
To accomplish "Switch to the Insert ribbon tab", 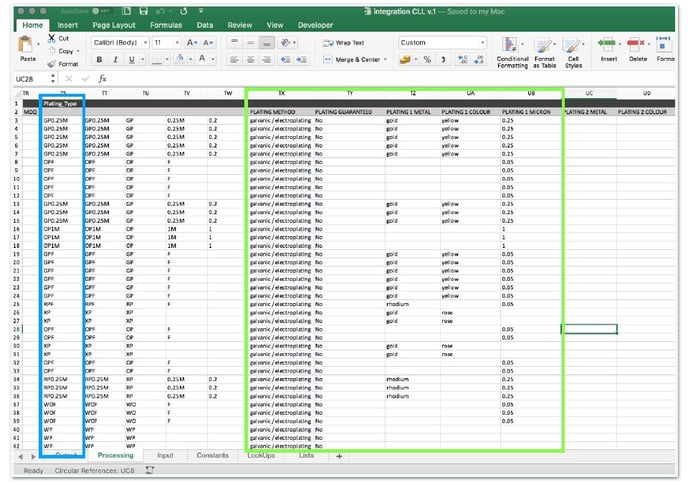I will click(x=68, y=25).
